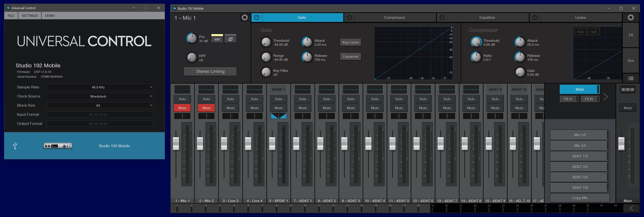The height and width of the screenshot is (217, 644).
Task: Open the SETTINGS menu
Action: (x=30, y=16)
